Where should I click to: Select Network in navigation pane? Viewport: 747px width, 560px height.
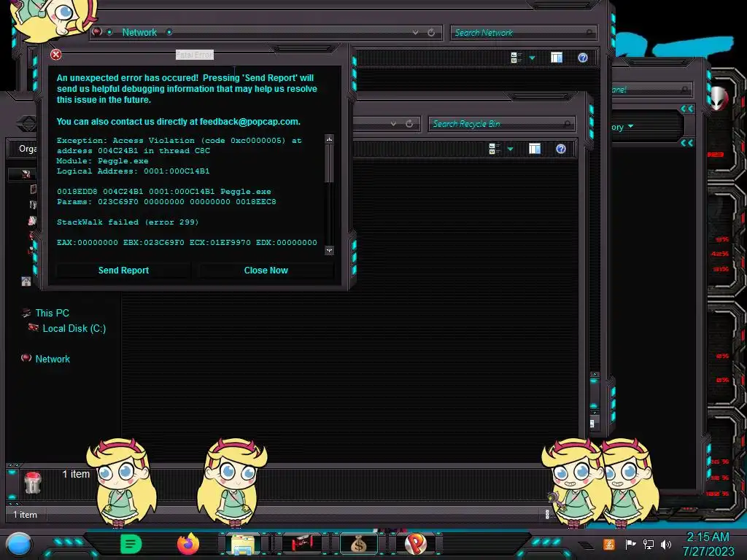[x=53, y=359]
